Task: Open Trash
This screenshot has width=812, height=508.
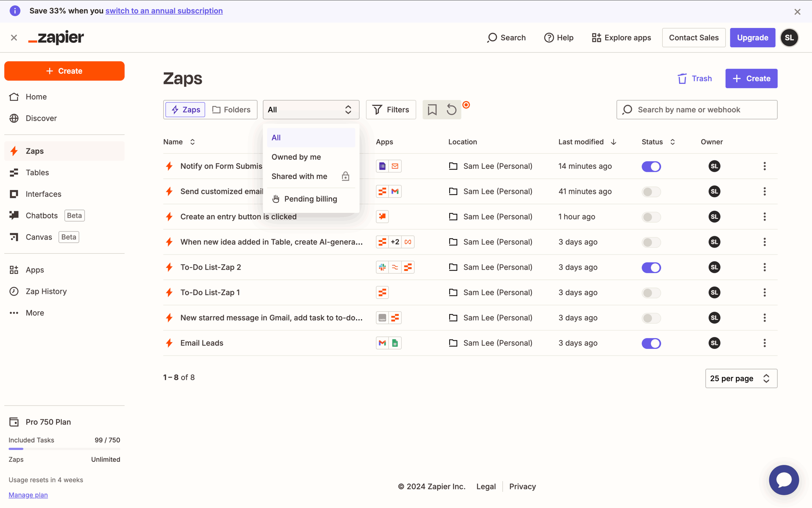Action: click(x=694, y=79)
